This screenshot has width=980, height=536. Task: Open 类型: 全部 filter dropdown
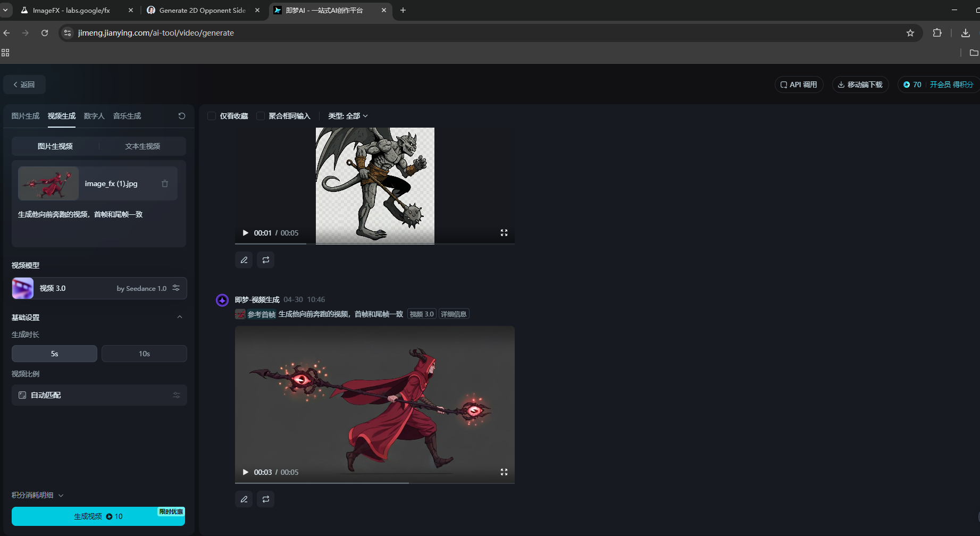(x=348, y=116)
